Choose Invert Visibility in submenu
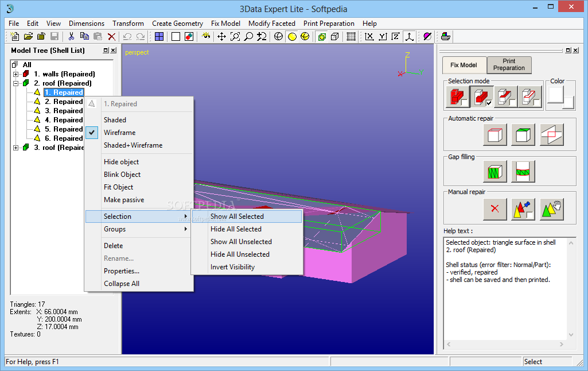588x371 pixels. [247, 267]
